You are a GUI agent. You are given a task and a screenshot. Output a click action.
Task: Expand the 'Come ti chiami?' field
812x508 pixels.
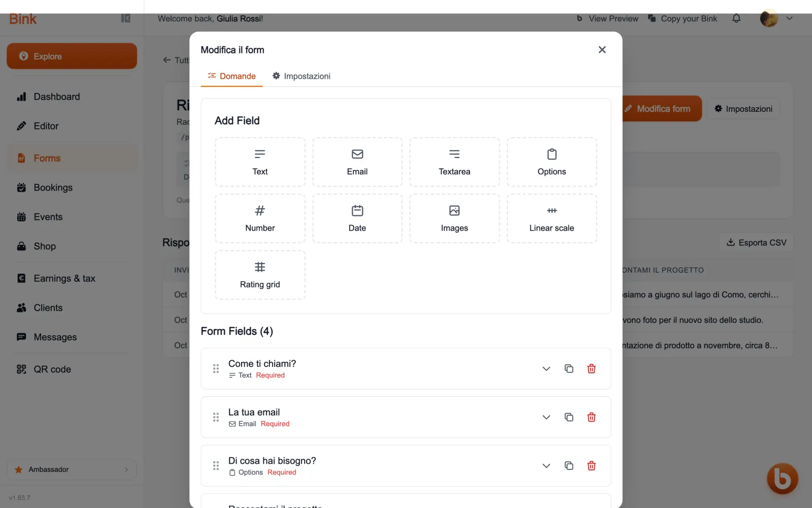(x=546, y=369)
